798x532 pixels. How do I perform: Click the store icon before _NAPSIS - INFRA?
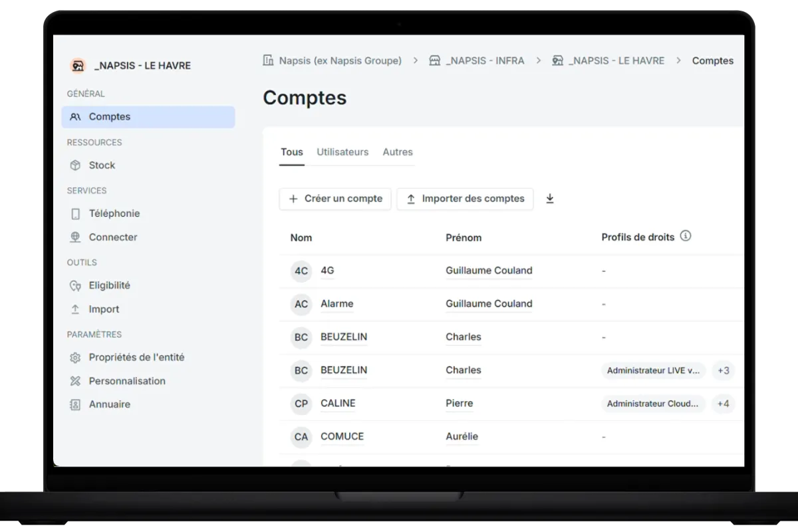point(435,61)
